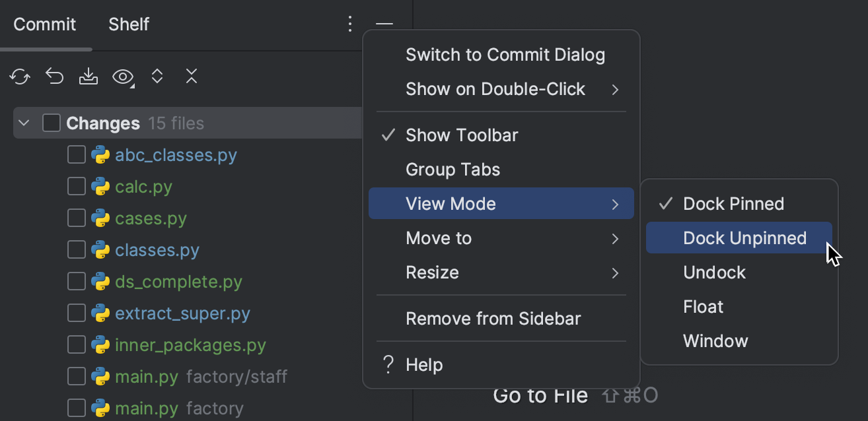Image resolution: width=868 pixels, height=421 pixels.
Task: Open the Show on Double-Click submenu
Action: coord(495,88)
